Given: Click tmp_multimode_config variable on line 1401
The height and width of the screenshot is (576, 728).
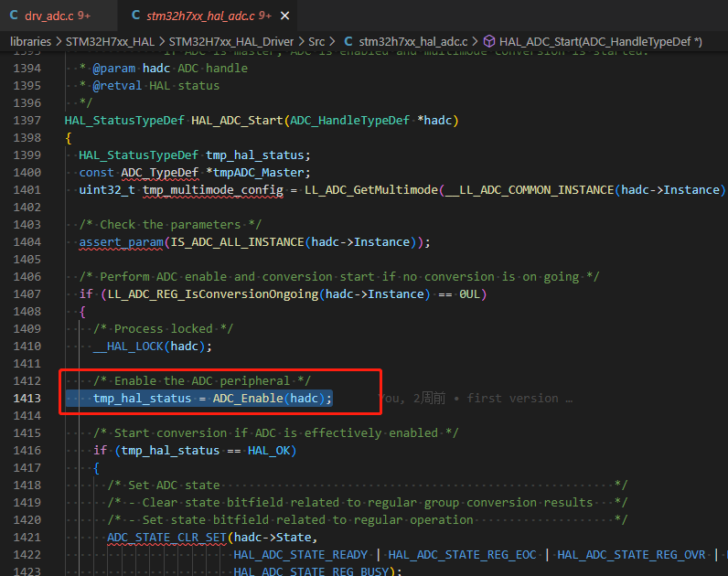Looking at the screenshot, I should 213,190.
